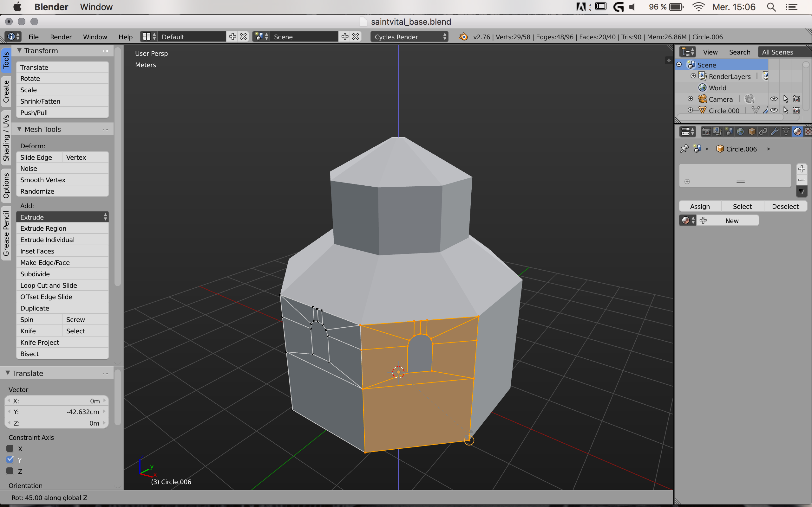Expand the Circle.000 outliner item
Screen dimensions: 812x507
click(690, 110)
